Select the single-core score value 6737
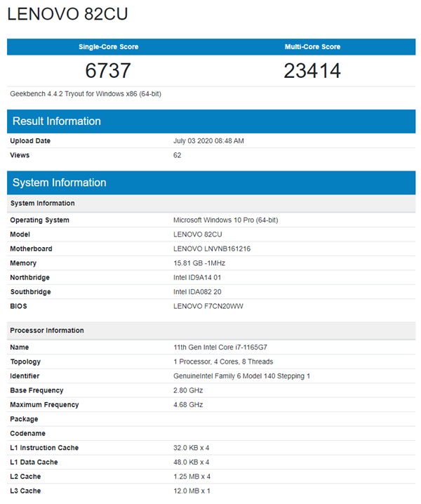 [108, 71]
